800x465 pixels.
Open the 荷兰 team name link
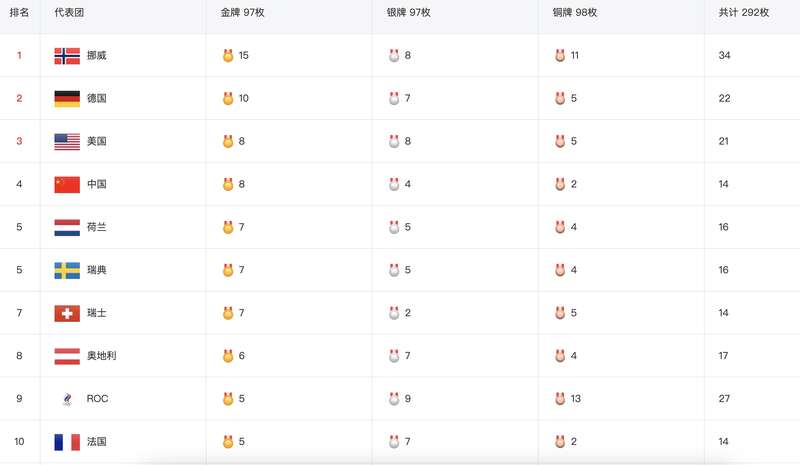96,227
